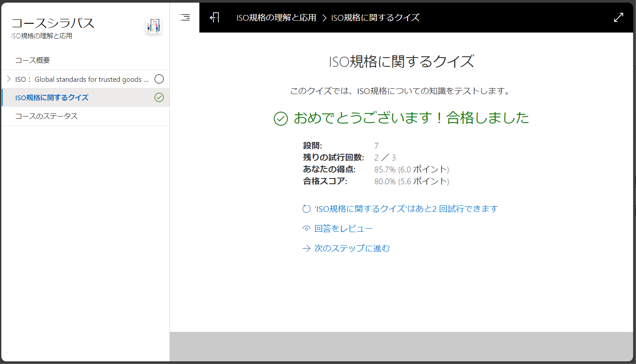Click the おめでとうございます！合格しました message
The height and width of the screenshot is (364, 636).
click(411, 118)
